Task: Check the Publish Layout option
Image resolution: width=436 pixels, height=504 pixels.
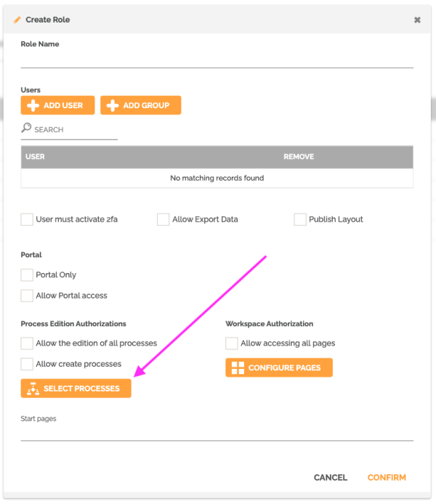Action: click(300, 219)
